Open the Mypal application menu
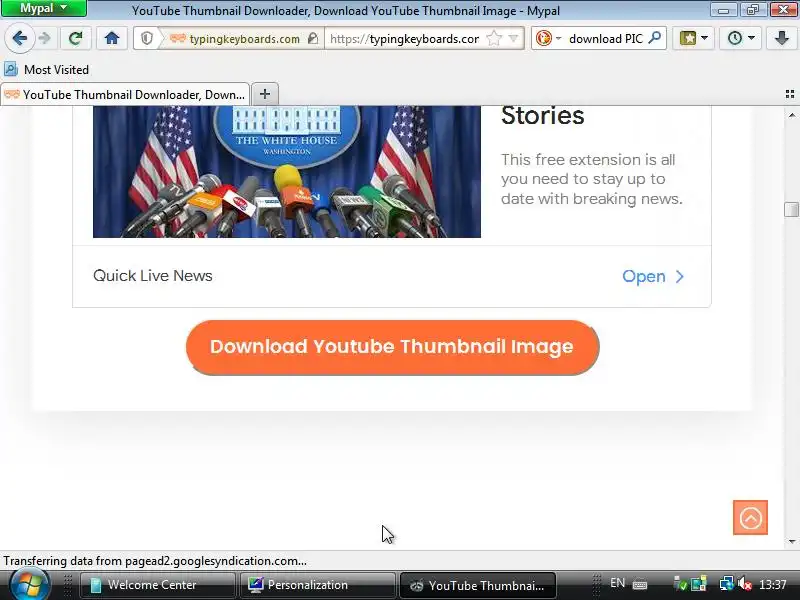Screen dimensions: 800x600 click(44, 8)
